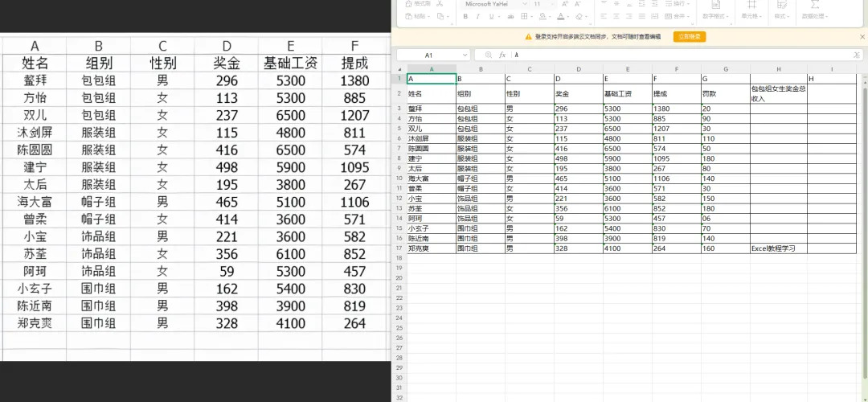
Task: Click the 换行 wrap text button
Action: (677, 4)
